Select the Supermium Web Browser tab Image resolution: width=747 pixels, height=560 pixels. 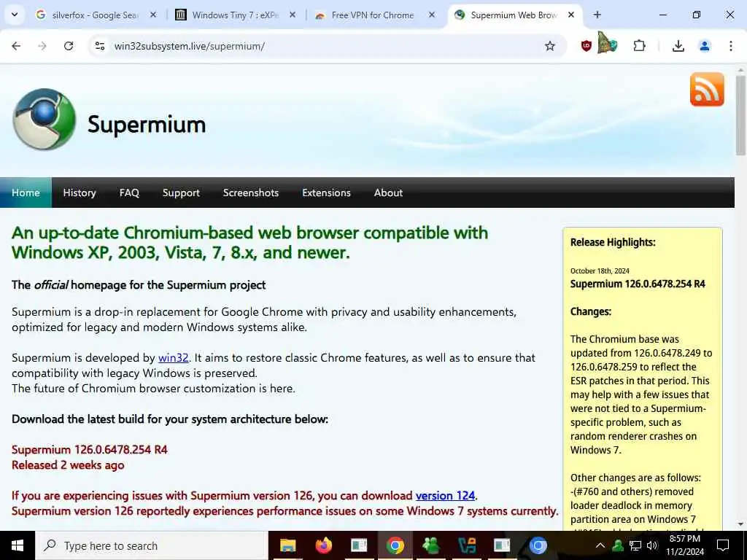click(x=514, y=15)
